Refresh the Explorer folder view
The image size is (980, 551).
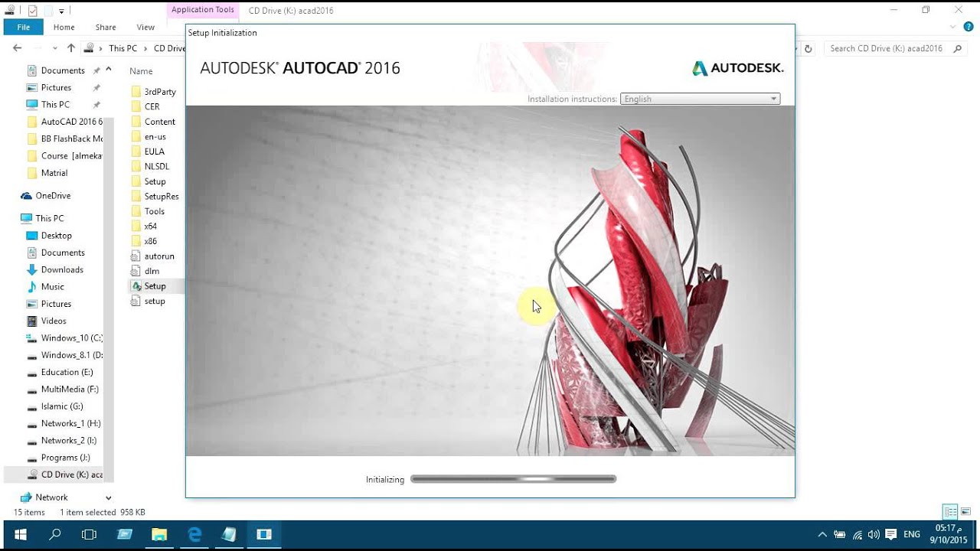pos(808,48)
